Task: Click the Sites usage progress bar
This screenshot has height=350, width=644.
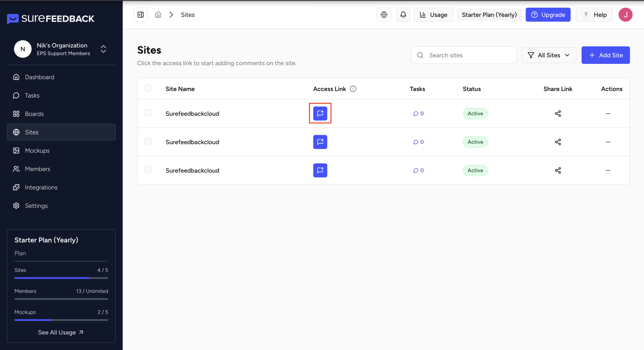Action: coord(61,278)
